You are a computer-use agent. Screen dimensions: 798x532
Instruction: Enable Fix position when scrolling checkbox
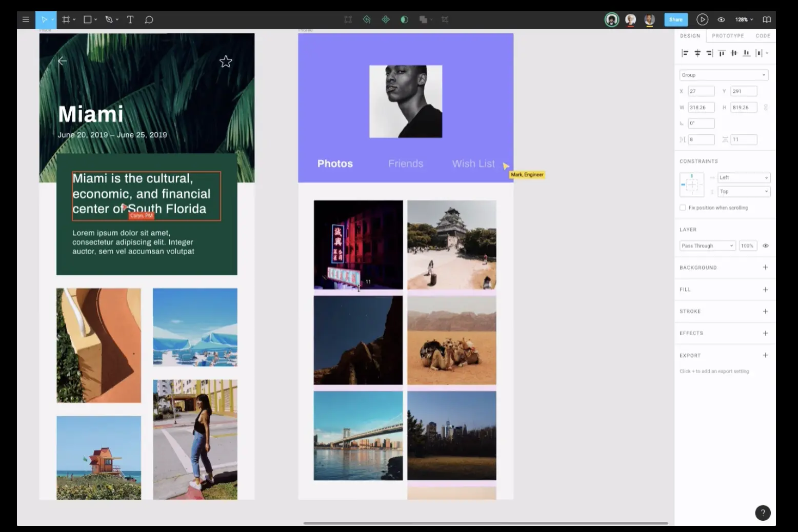(683, 208)
